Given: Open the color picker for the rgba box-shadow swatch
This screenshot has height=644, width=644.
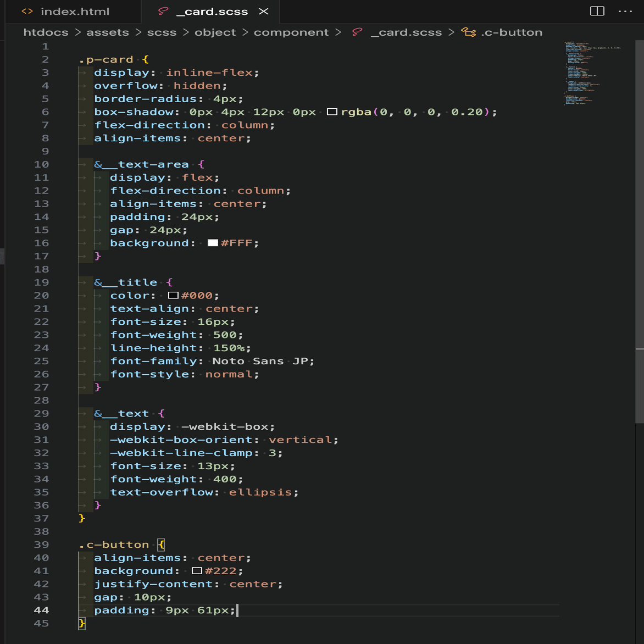Looking at the screenshot, I should (x=332, y=112).
